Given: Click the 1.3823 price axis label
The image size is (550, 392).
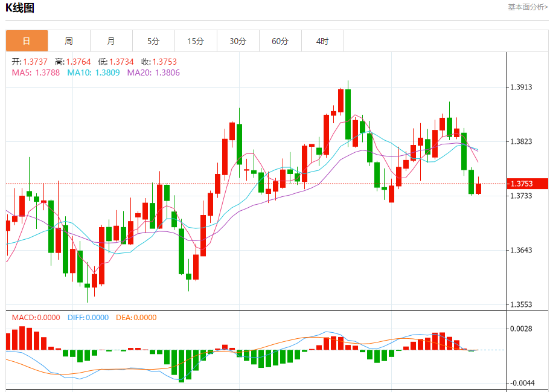Looking at the screenshot, I should pyautogui.click(x=522, y=141).
